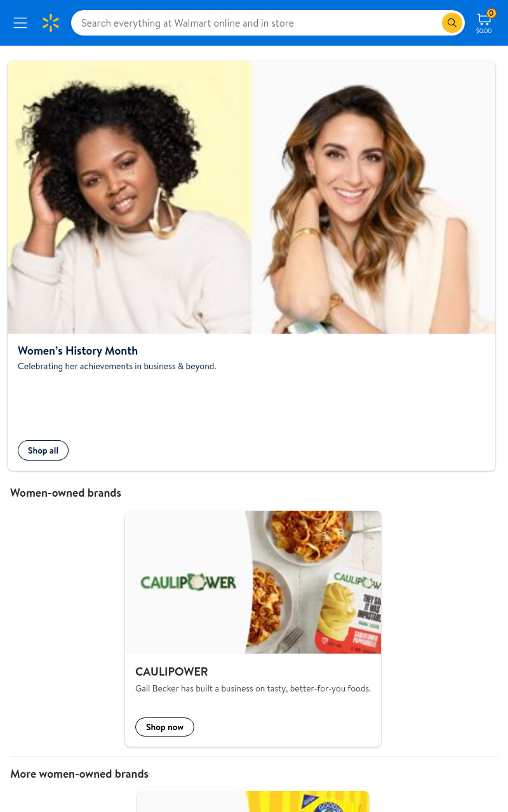Click the curly-haired woman hero photo

130,197
